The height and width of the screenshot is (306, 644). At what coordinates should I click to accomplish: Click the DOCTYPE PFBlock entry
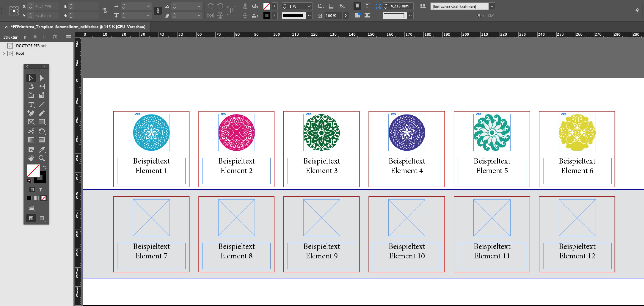click(x=31, y=46)
